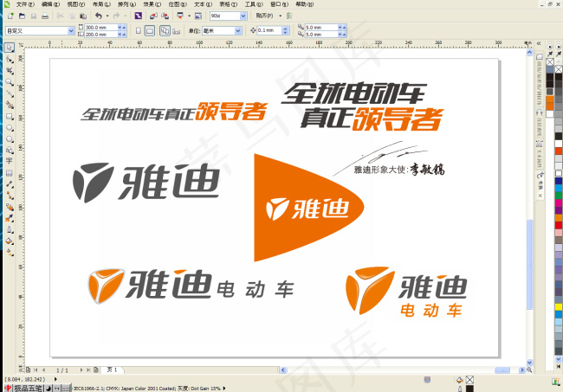Increase nudge distance with up spinner
The width and height of the screenshot is (563, 392).
click(x=286, y=29)
